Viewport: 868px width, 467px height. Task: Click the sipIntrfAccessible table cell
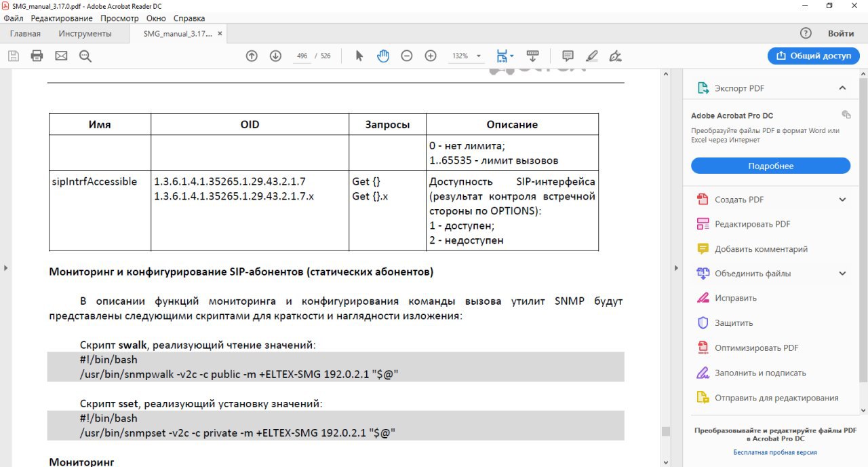tap(100, 210)
